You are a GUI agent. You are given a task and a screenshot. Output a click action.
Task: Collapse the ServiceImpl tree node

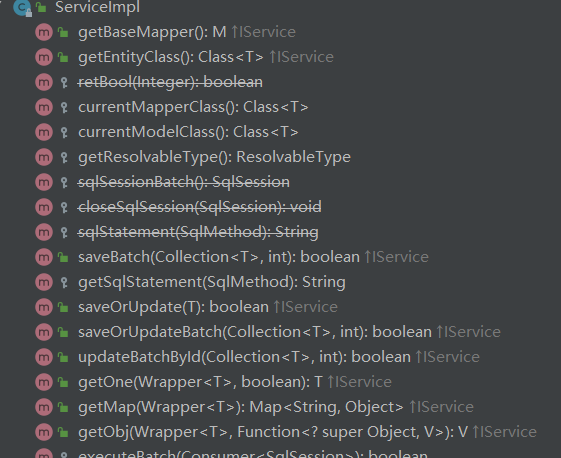pyautogui.click(x=1, y=3)
